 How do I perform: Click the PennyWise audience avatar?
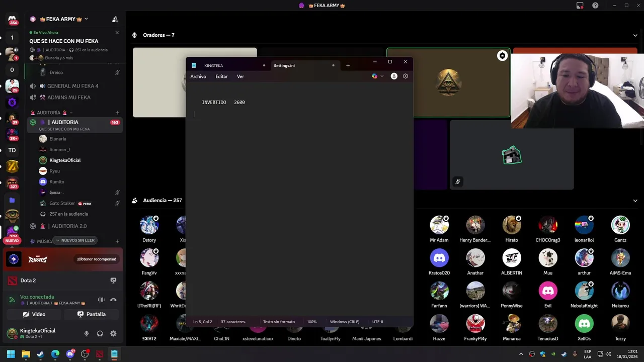512,291
